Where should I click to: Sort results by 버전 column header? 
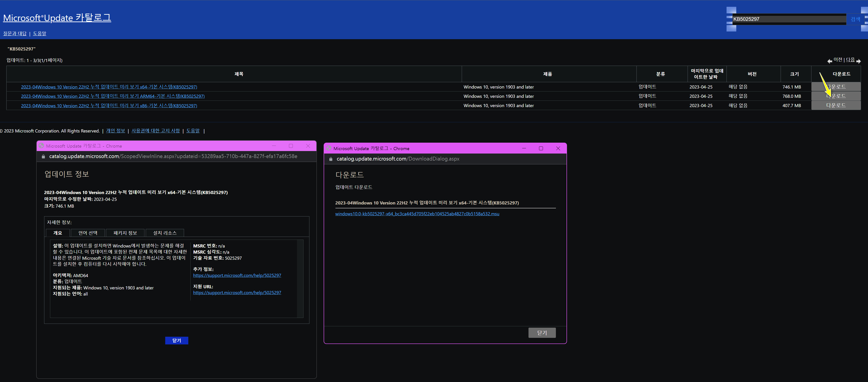[752, 74]
